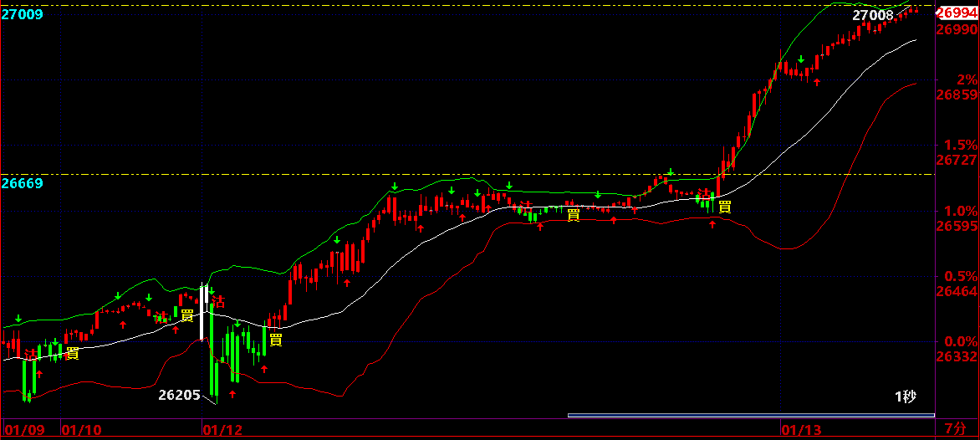Select the 01/13 date marker
The height and width of the screenshot is (440, 980).
pos(802,430)
